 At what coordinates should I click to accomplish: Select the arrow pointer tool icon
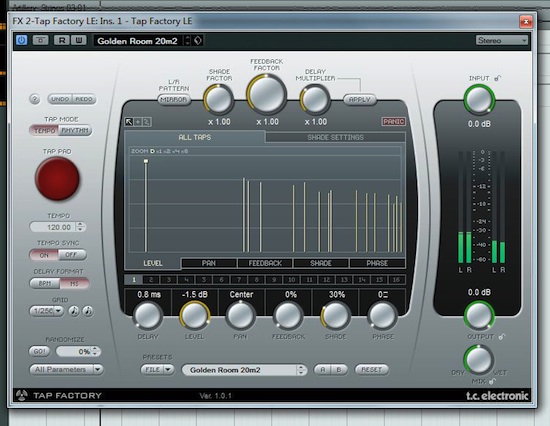[129, 122]
